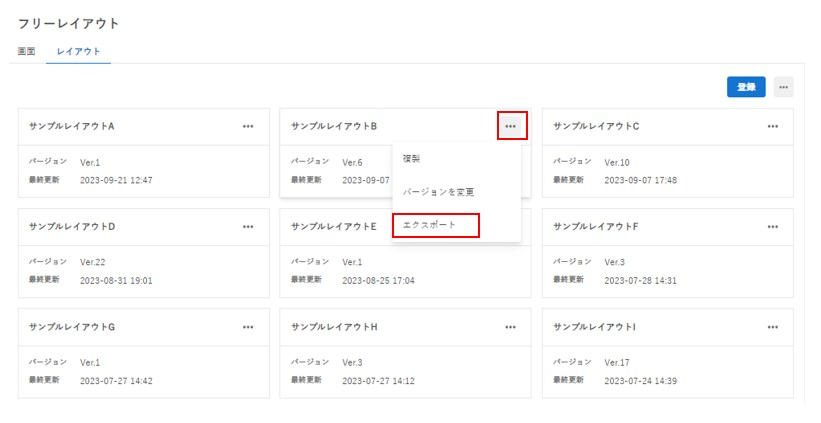Open the more menu for サンプルレイアウトI

[x=773, y=327]
